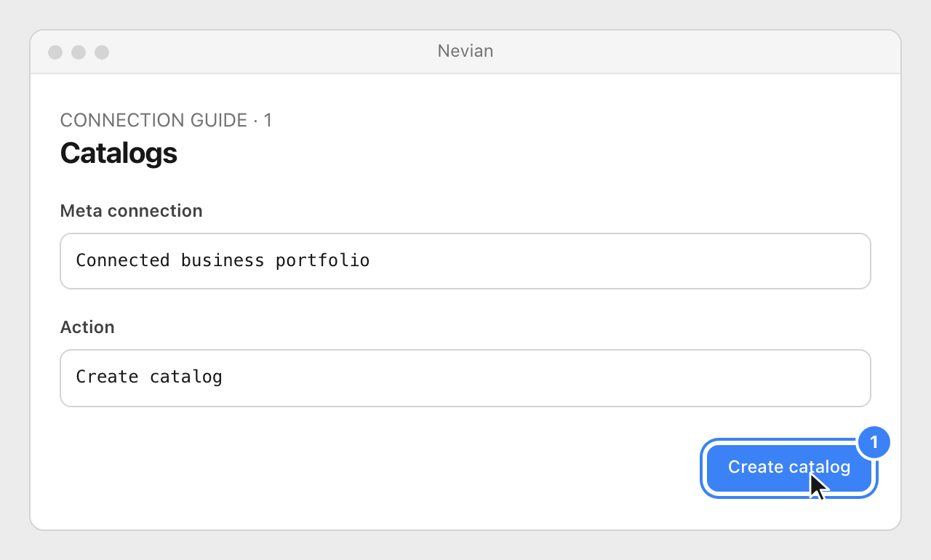
Task: Click the red close window button
Action: pyautogui.click(x=55, y=52)
